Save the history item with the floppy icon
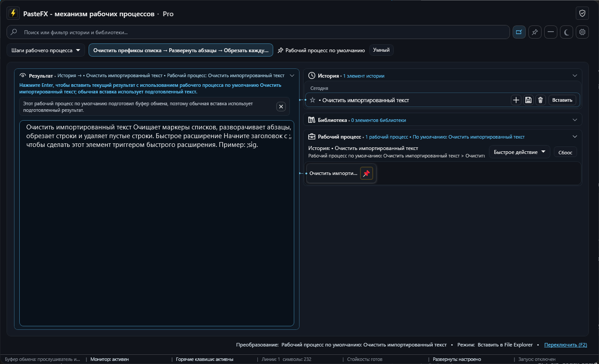Screen dimensions: 599x364 [528, 100]
